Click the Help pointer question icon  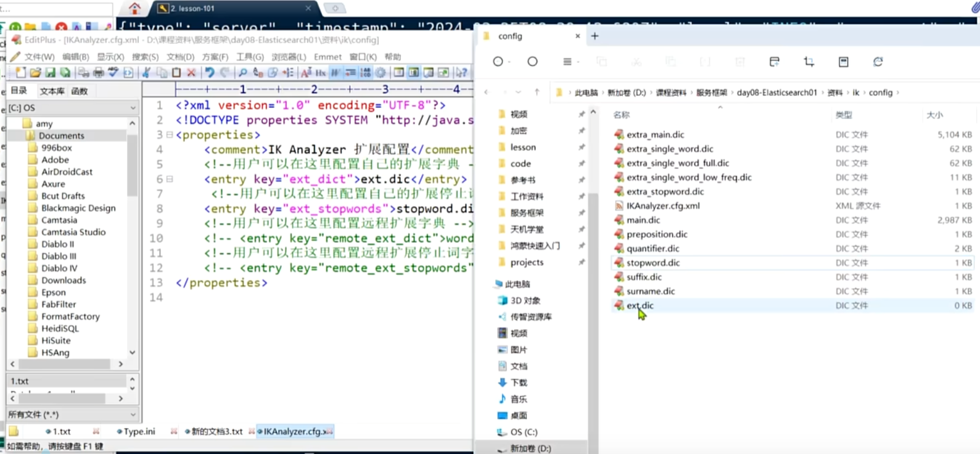[x=461, y=72]
